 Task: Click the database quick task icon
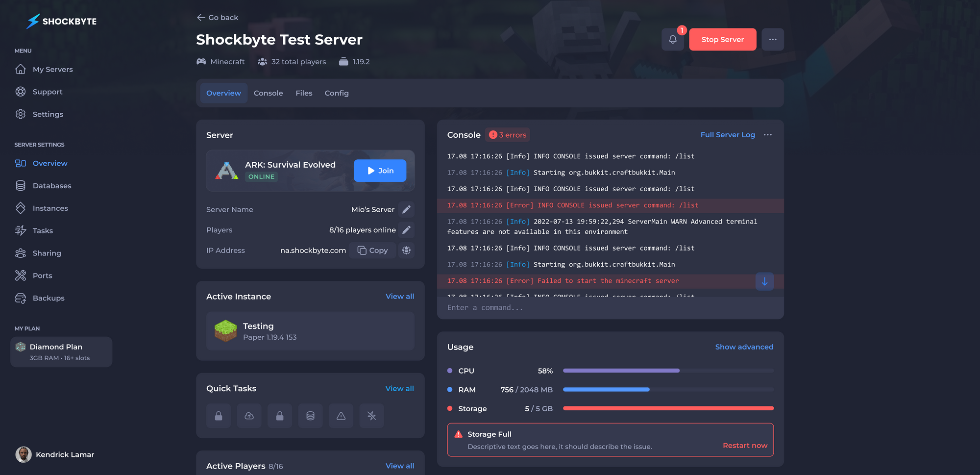tap(310, 416)
